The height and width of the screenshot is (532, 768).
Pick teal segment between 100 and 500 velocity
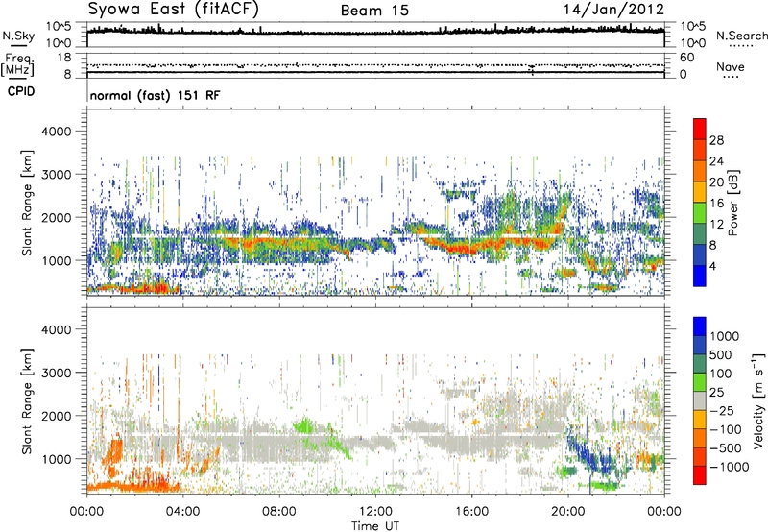[x=700, y=364]
